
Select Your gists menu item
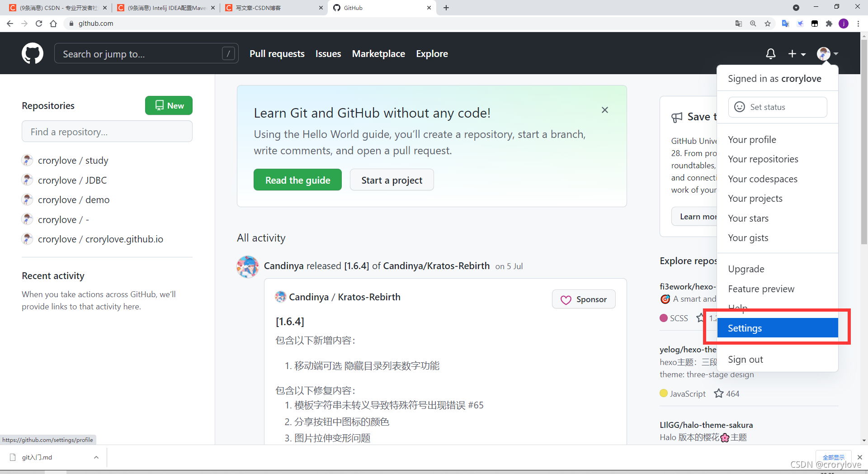coord(778,238)
